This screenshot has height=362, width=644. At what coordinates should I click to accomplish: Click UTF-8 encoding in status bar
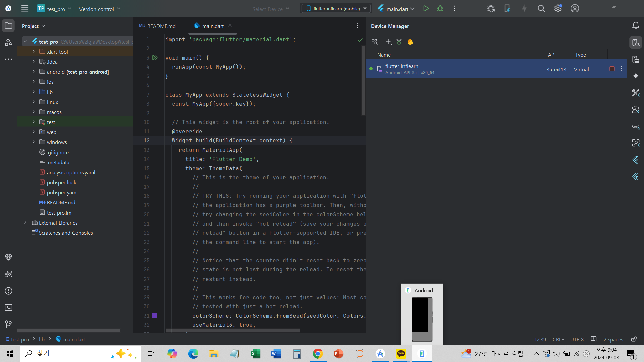pos(577,339)
